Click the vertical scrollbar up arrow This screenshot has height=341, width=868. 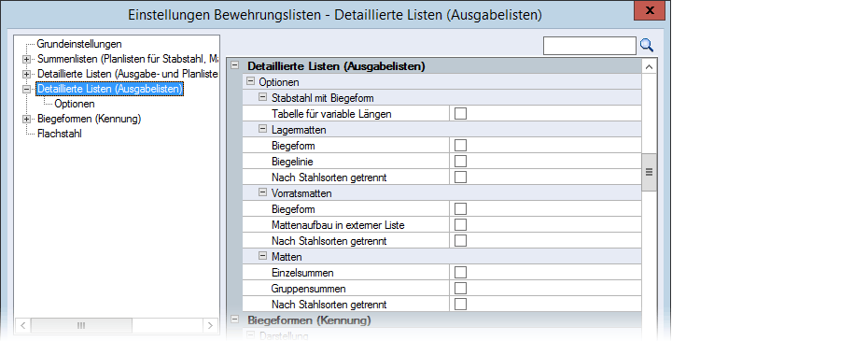pyautogui.click(x=649, y=67)
